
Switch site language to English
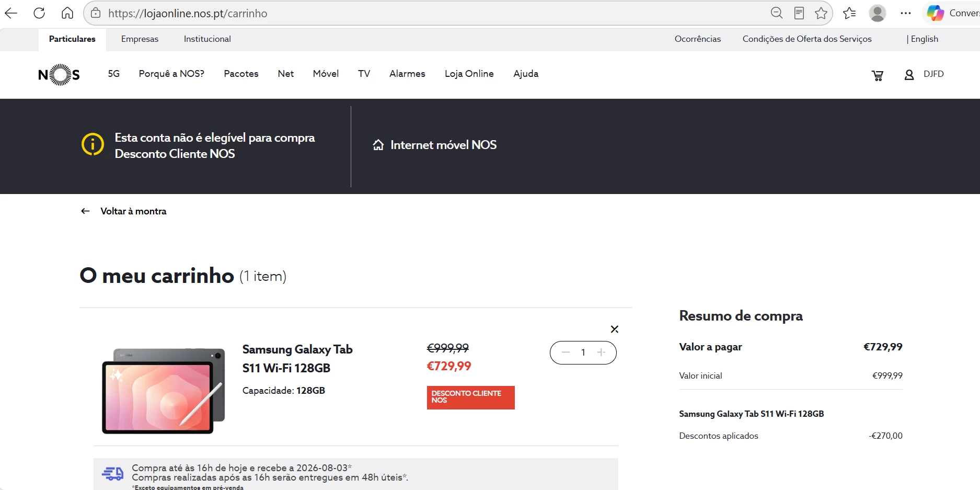[x=924, y=39]
